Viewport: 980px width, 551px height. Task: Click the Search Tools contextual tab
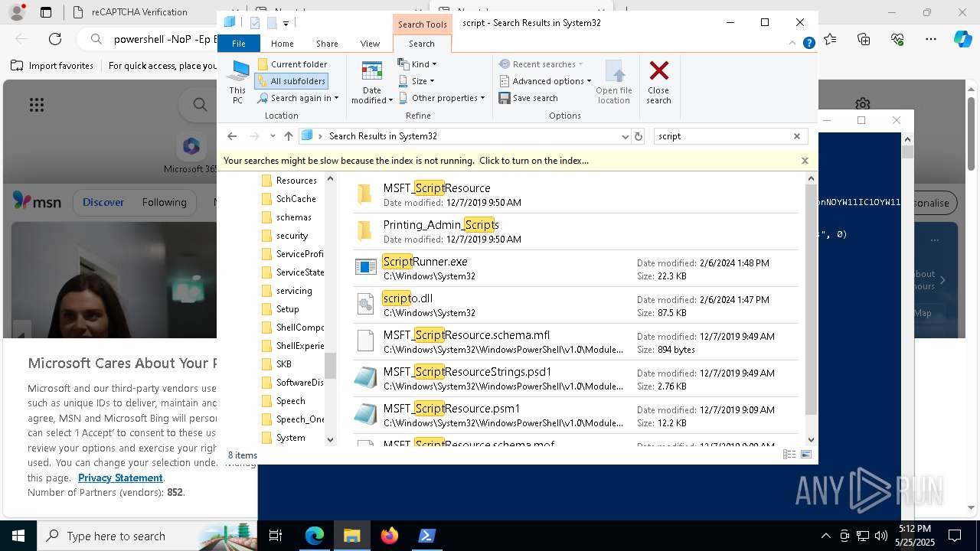[422, 24]
